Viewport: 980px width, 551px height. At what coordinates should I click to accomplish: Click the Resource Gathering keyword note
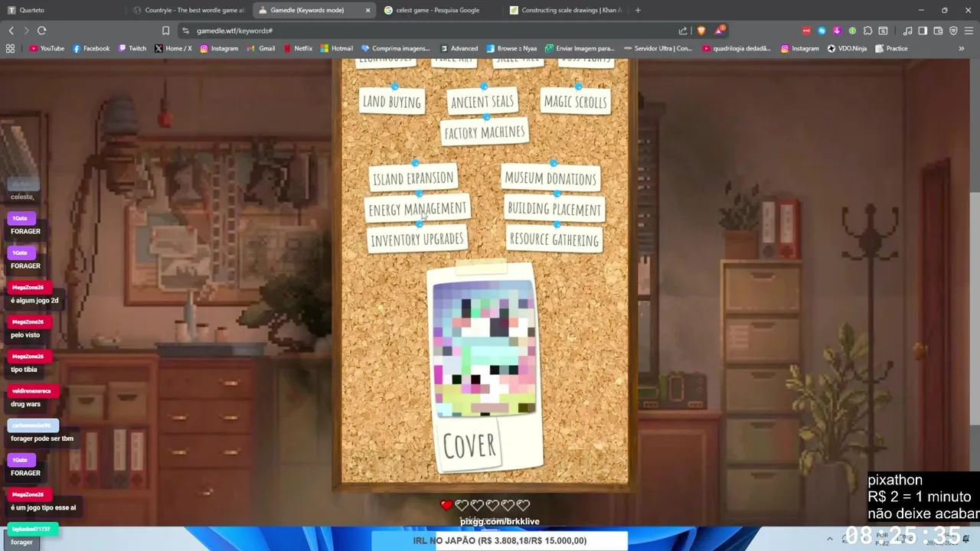point(554,240)
